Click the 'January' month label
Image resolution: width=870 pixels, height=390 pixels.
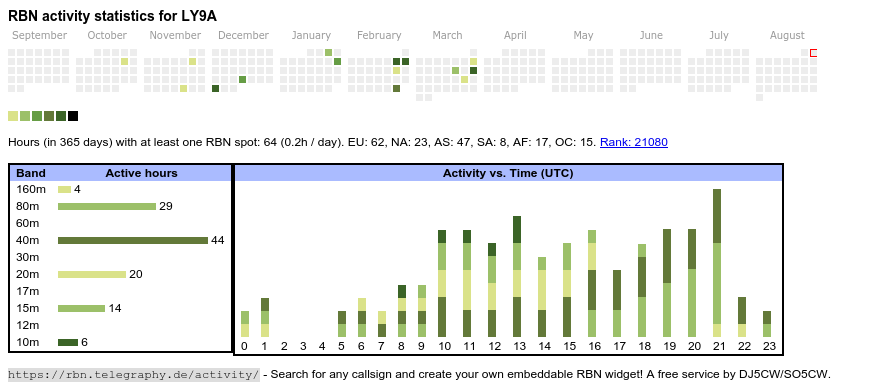311,36
